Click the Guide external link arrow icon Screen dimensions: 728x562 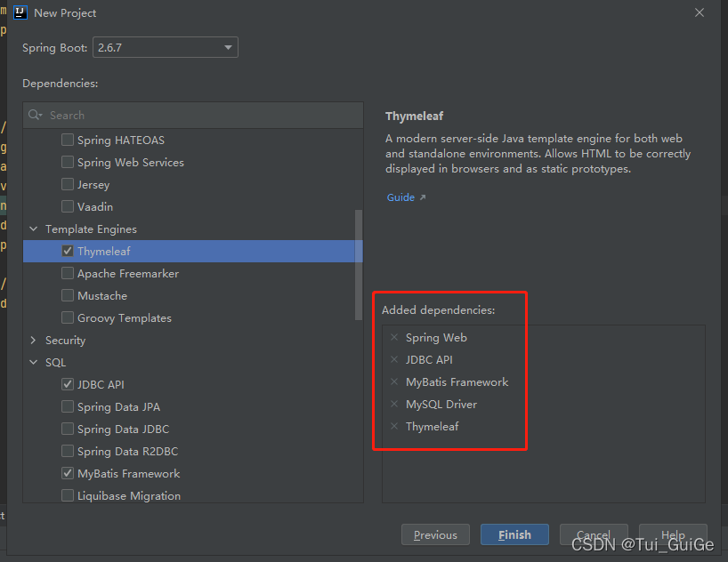pos(423,197)
